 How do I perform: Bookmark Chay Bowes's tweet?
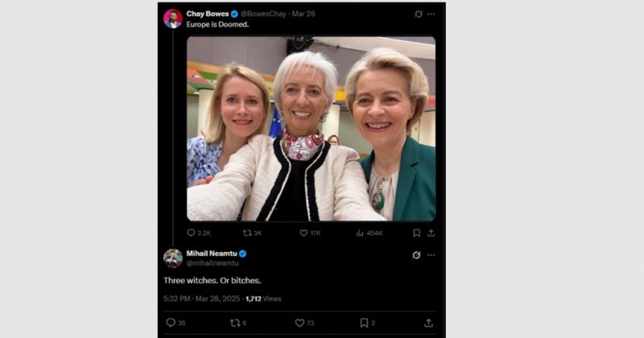(416, 233)
